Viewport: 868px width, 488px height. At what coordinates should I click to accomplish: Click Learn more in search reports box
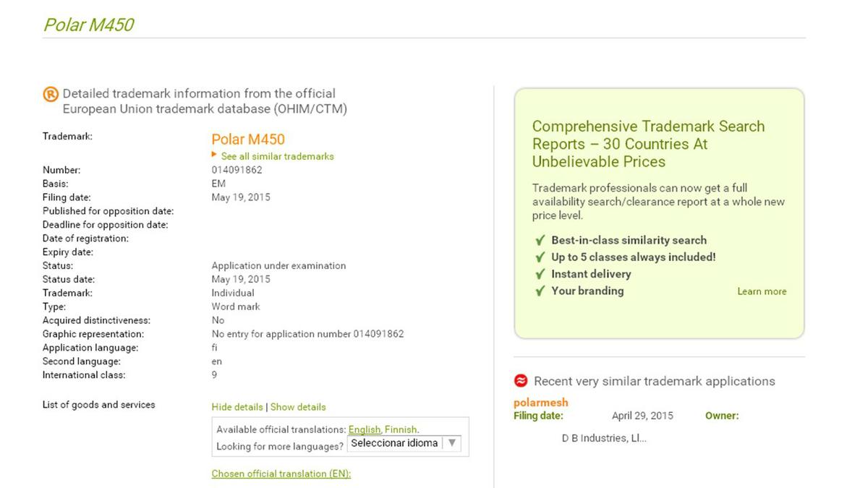click(x=762, y=291)
